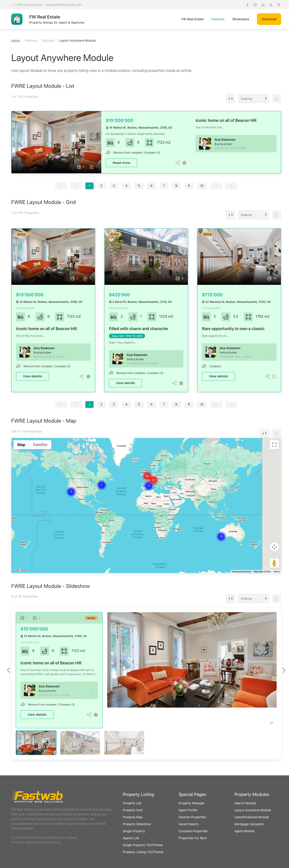The width and height of the screenshot is (289, 868).
Task: Click the red map cluster marker labeled 86
Action: (x=147, y=476)
